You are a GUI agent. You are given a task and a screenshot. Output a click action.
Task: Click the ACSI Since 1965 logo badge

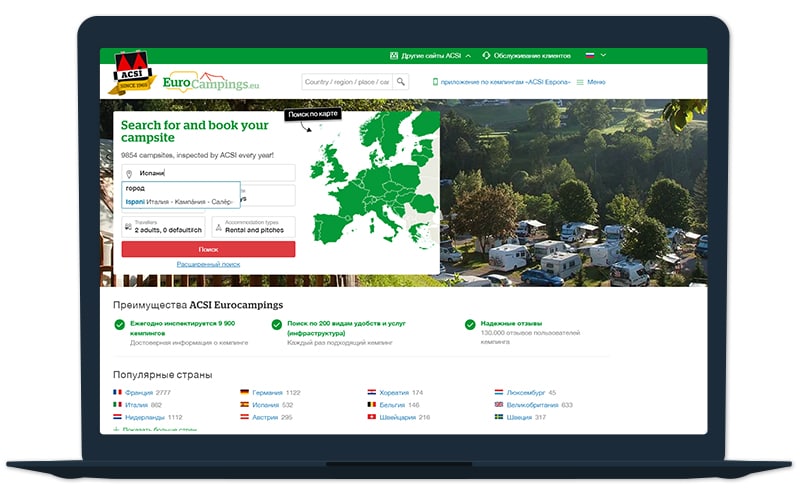pyautogui.click(x=132, y=72)
